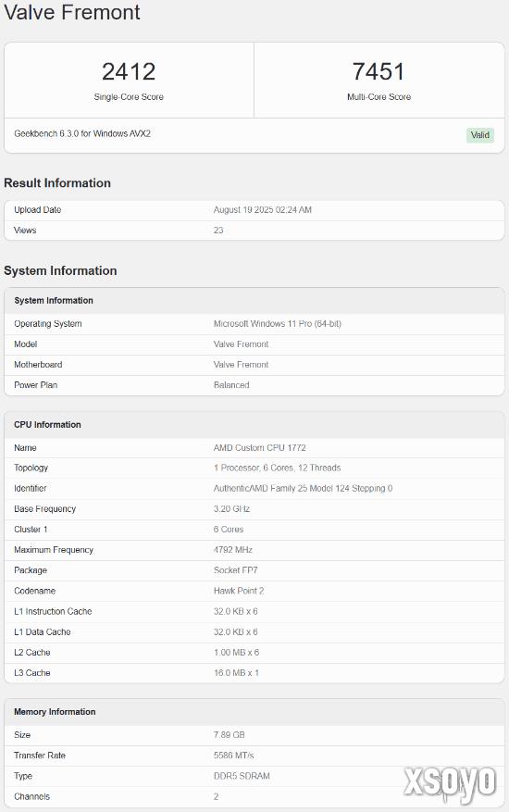
Task: Click Geekbench 6.3.0 for Windows AVX2 text
Action: coord(82,133)
